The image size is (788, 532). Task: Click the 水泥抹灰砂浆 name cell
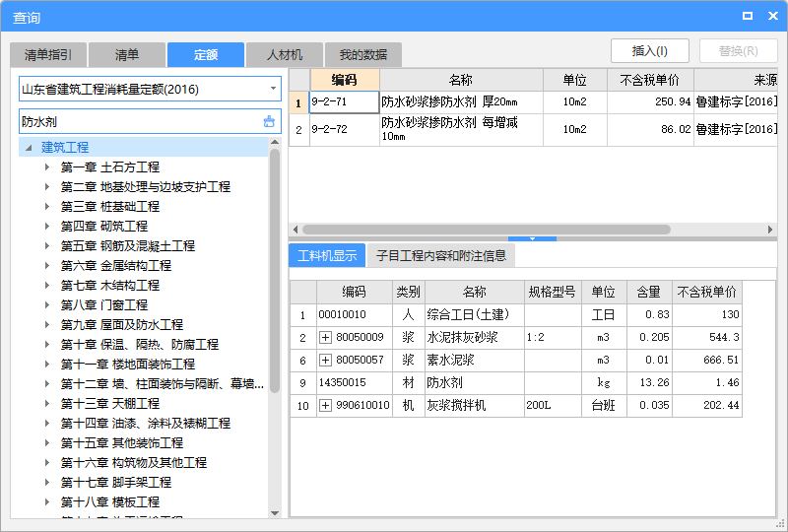475,337
